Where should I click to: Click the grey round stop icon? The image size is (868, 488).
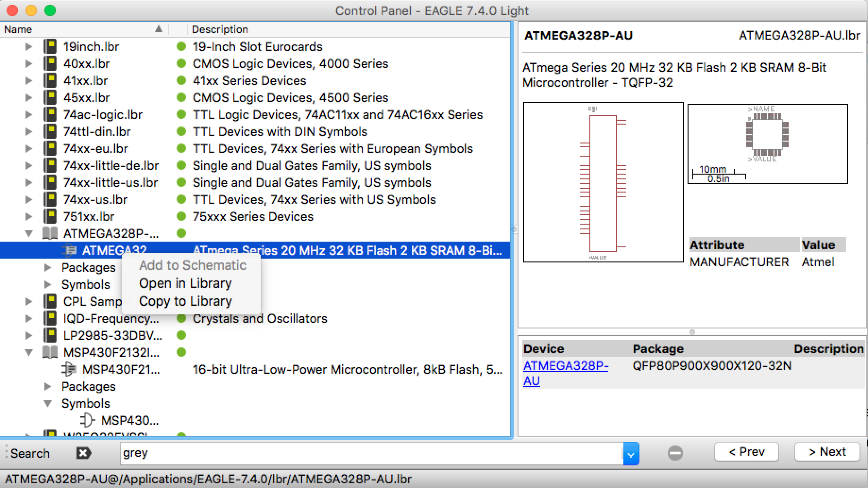click(675, 453)
